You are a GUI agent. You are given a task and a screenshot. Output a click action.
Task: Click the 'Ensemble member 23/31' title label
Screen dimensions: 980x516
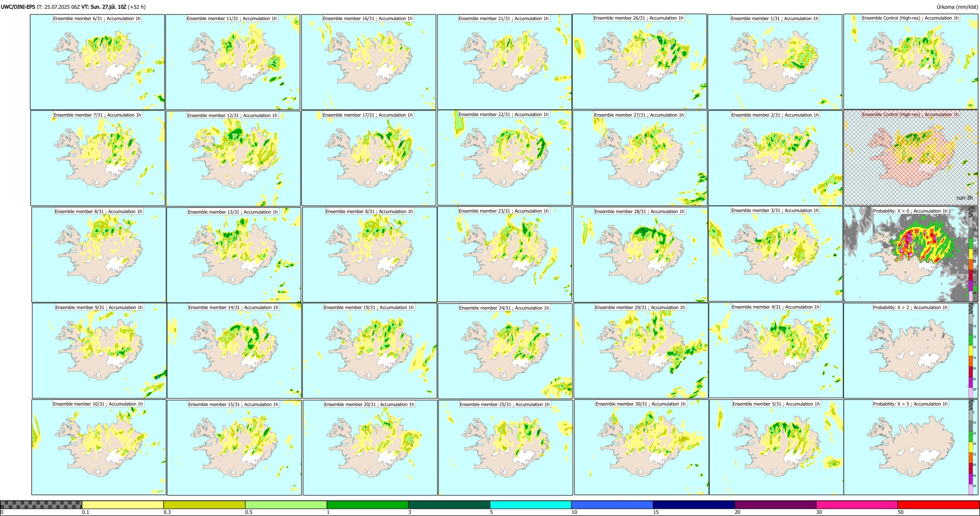click(504, 211)
